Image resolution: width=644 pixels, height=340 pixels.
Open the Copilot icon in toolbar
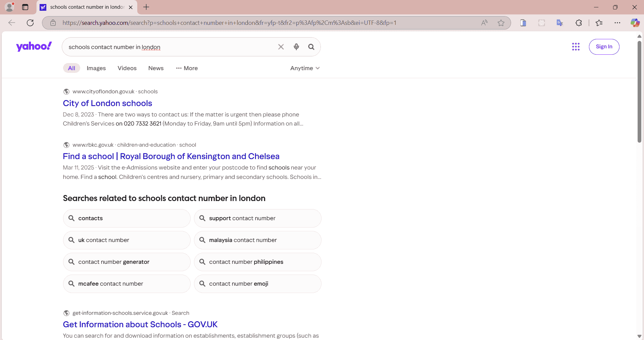point(635,23)
